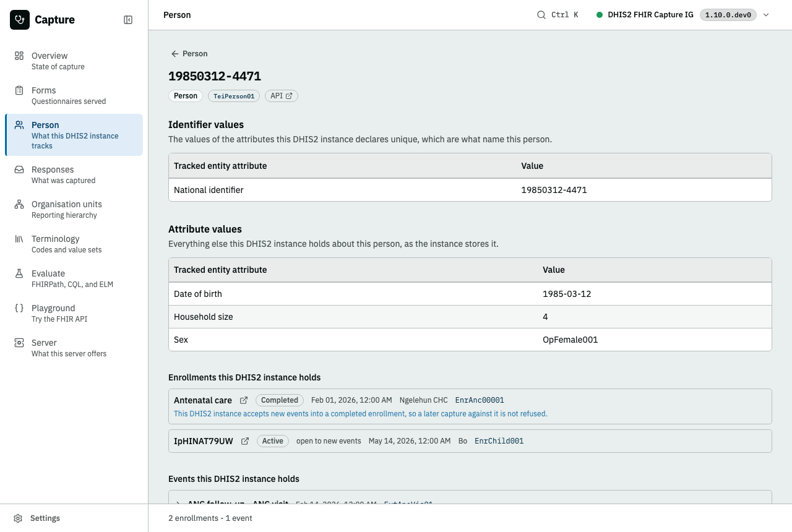Open Responses in the sidebar

click(x=74, y=174)
